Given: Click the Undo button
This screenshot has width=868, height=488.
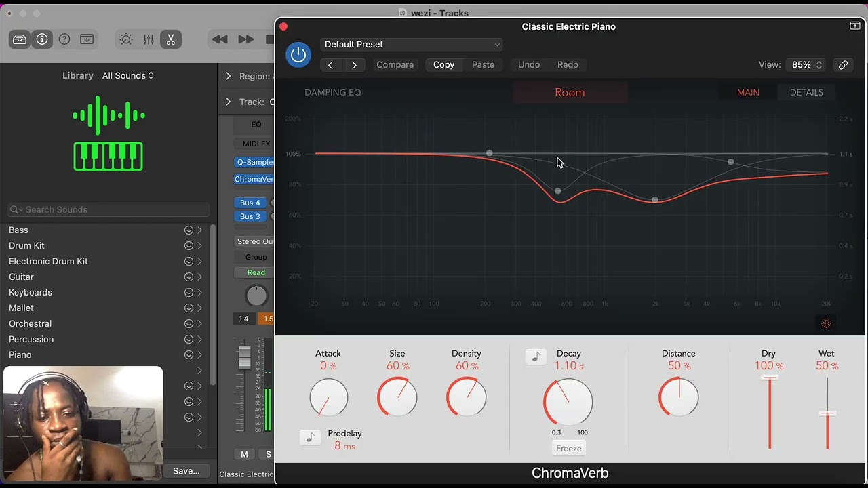Looking at the screenshot, I should pyautogui.click(x=529, y=65).
